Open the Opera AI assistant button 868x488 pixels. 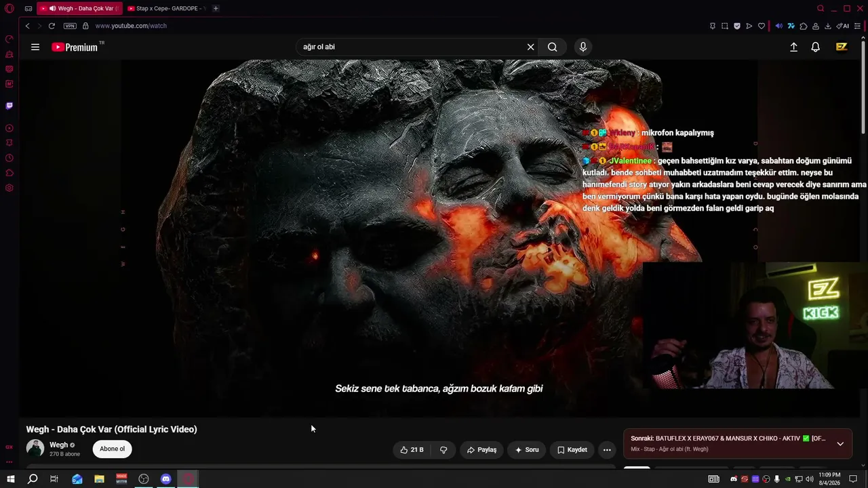pyautogui.click(x=843, y=26)
